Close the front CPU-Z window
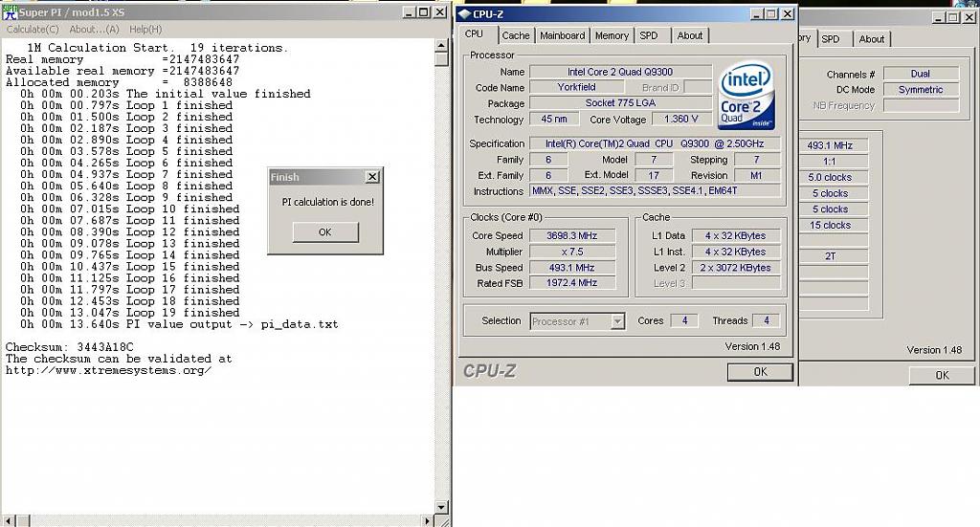This screenshot has height=527, width=980. (788, 13)
